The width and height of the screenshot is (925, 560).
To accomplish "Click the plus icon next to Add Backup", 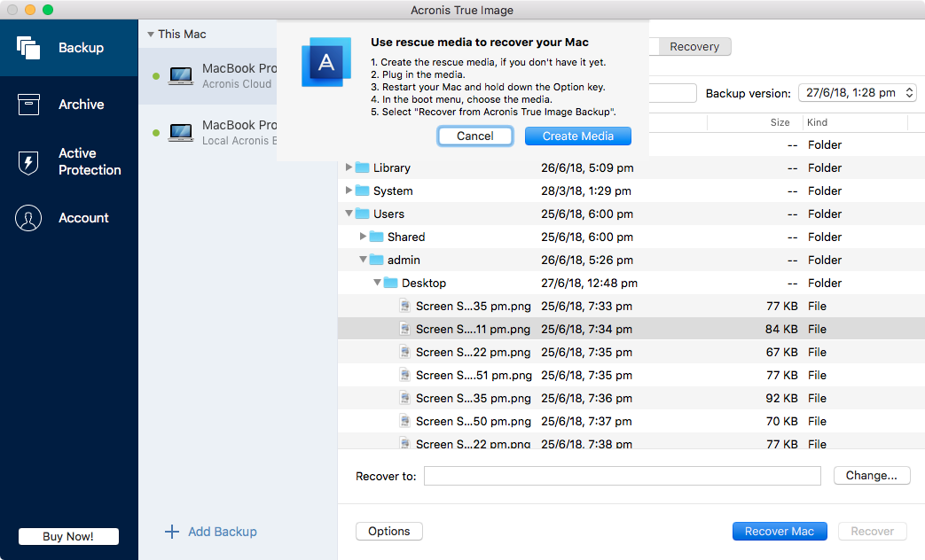I will (170, 532).
